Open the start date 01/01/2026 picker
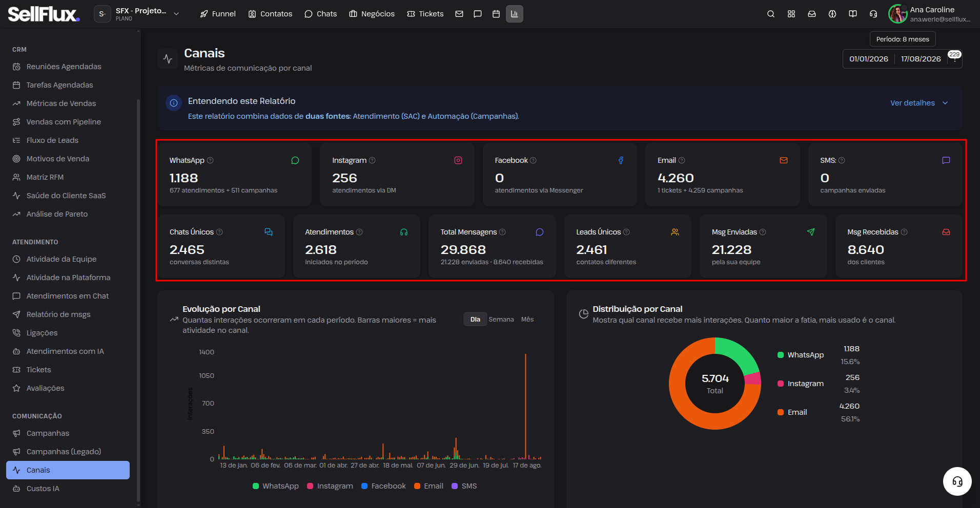980x508 pixels. click(x=869, y=59)
